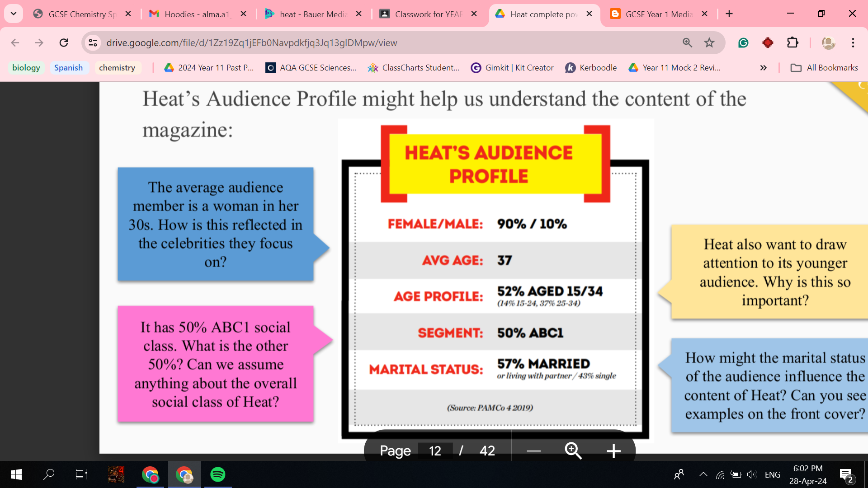Open the Spanish bookmark
Image resolution: width=868 pixels, height=488 pixels.
(69, 68)
